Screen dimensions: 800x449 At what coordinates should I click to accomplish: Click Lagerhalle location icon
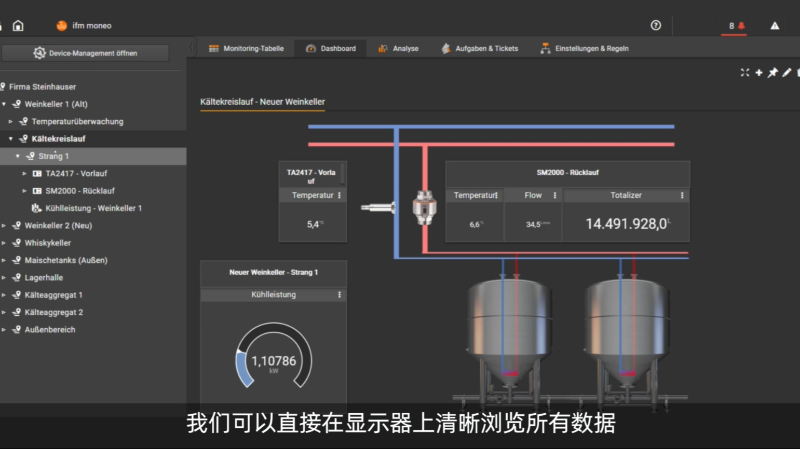tap(16, 278)
